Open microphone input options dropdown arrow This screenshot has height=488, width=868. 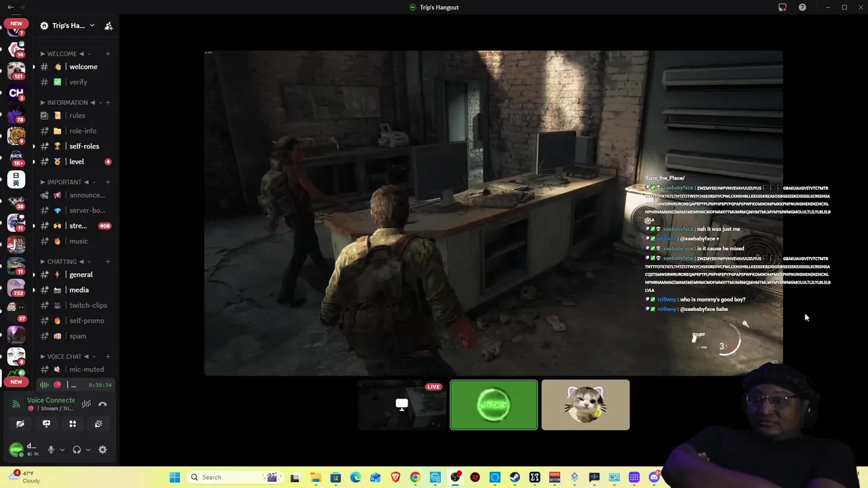(62, 449)
